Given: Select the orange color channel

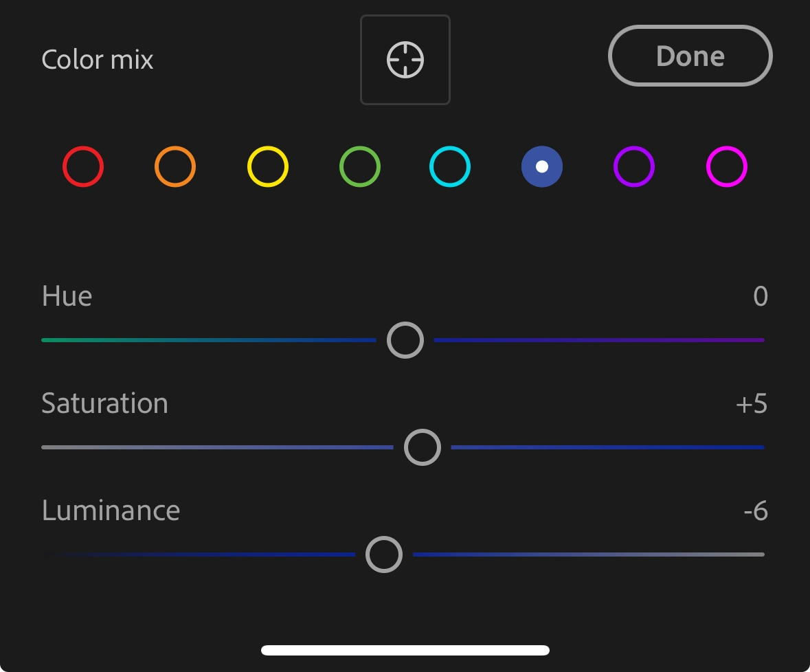Looking at the screenshot, I should click(x=175, y=166).
